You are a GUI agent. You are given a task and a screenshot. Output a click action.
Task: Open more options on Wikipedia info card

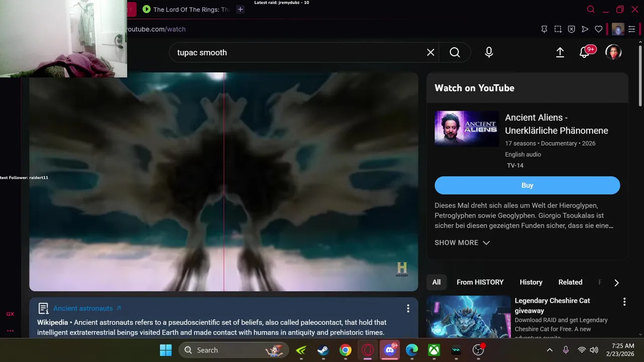click(x=408, y=308)
